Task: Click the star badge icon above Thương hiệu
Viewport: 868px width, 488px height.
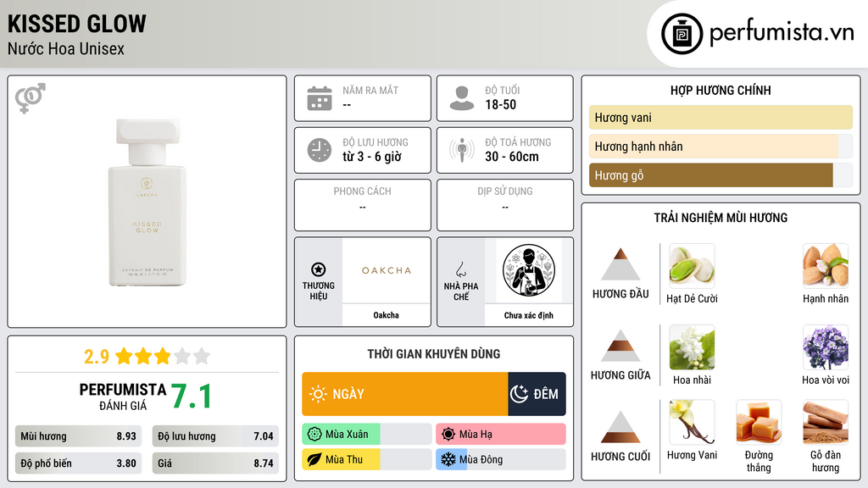Action: click(x=319, y=269)
